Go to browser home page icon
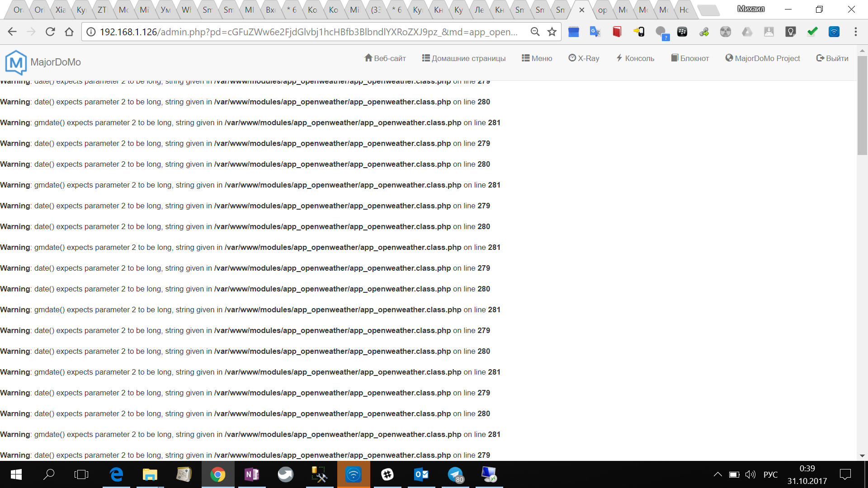868x488 pixels. point(69,32)
